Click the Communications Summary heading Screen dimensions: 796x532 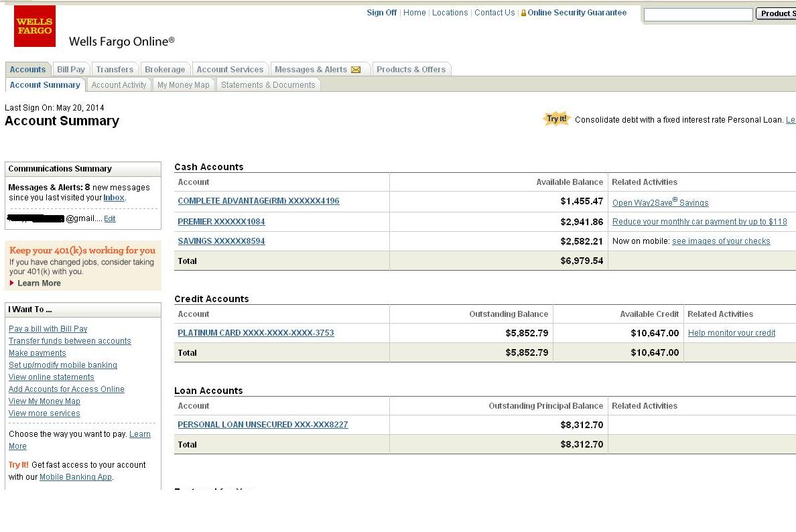[x=60, y=169]
